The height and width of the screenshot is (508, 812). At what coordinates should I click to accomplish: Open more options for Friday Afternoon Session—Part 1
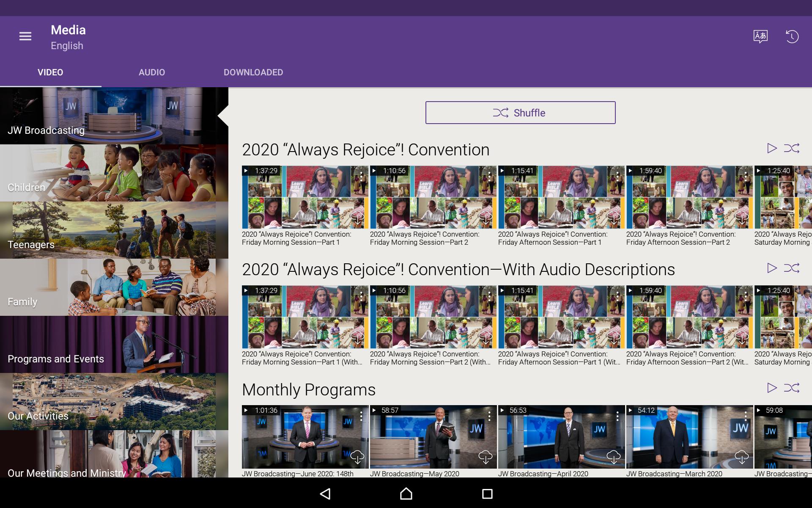(x=618, y=177)
